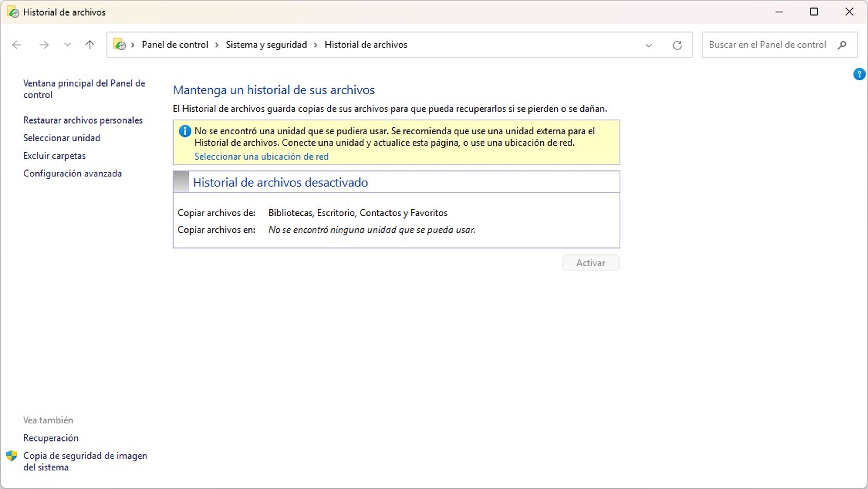This screenshot has width=868, height=489.
Task: Click the shield icon beside 'Copia de seguridad'
Action: click(x=12, y=456)
